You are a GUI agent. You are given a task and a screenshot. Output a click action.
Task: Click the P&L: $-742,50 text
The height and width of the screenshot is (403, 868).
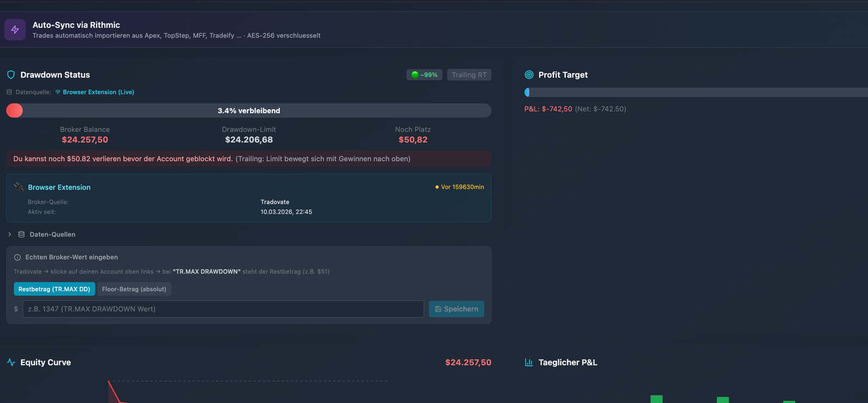point(548,109)
